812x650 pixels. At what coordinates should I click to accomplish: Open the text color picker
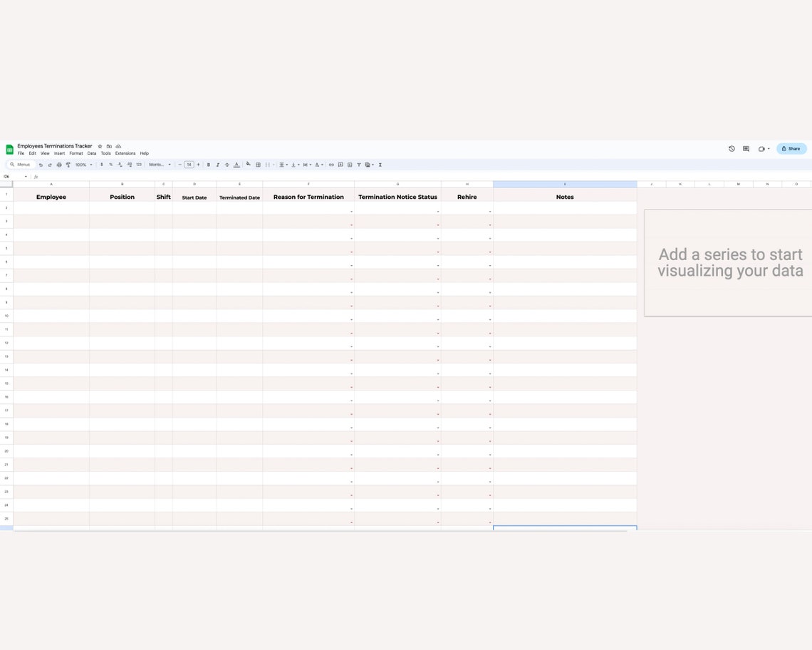[236, 165]
